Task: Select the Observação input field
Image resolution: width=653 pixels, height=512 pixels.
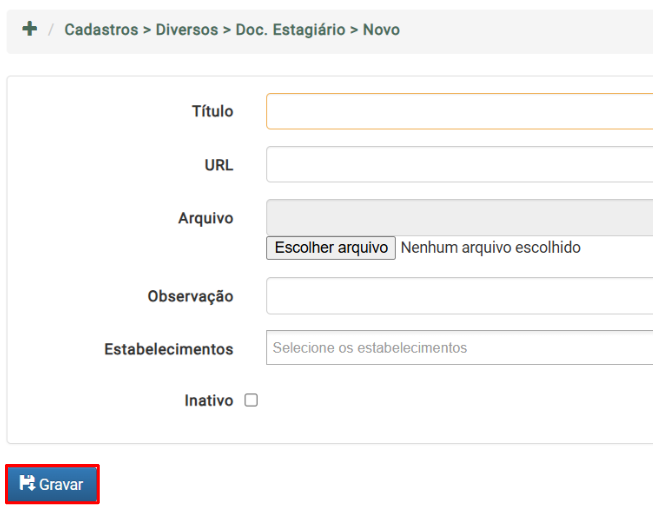Action: click(459, 296)
